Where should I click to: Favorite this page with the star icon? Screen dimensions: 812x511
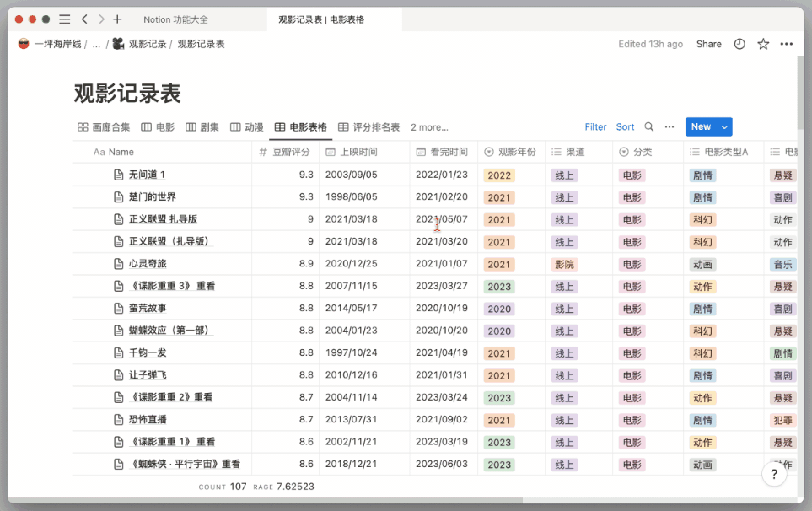[763, 44]
